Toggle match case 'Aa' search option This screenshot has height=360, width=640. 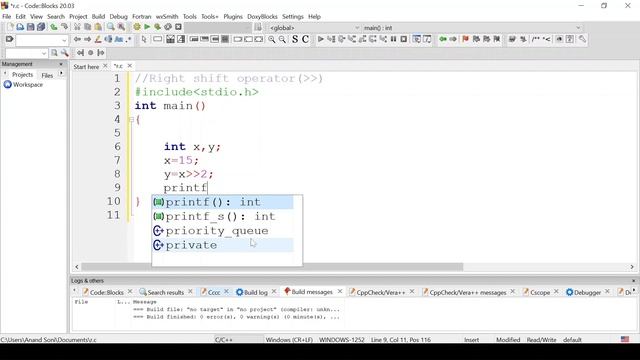119,40
